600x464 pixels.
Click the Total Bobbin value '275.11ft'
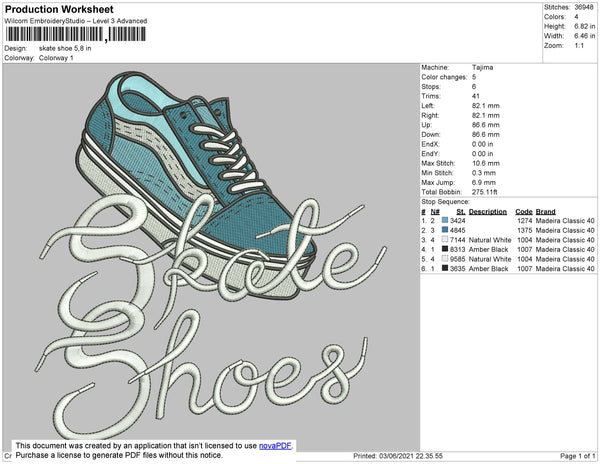click(484, 192)
